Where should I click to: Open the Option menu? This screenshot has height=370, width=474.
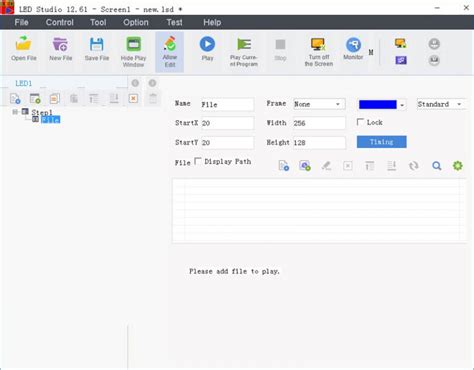pyautogui.click(x=136, y=22)
